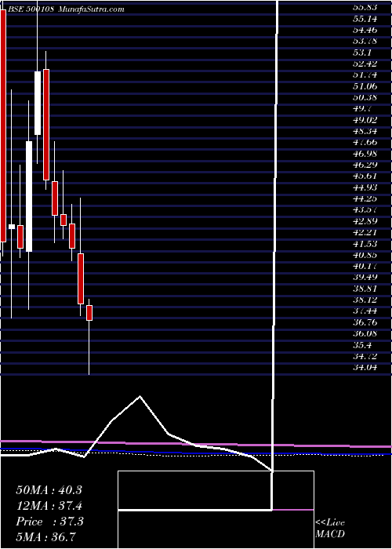The image size is (392, 549).
Task: Click the 51.74 price level label
Action: pos(364,75)
